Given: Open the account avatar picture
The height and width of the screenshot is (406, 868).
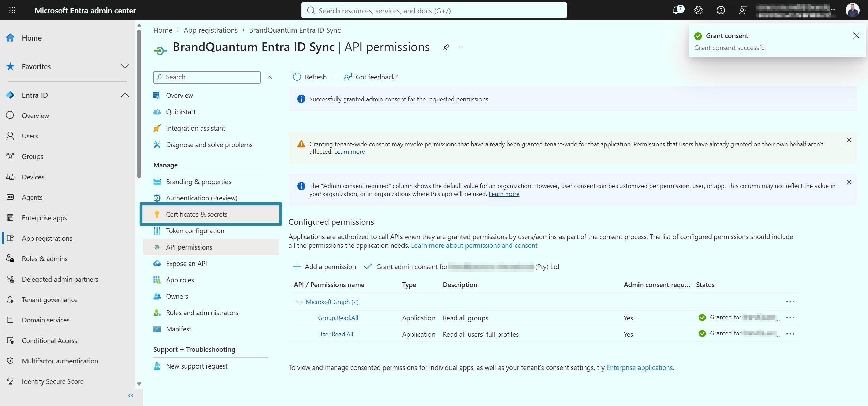Looking at the screenshot, I should [x=853, y=10].
